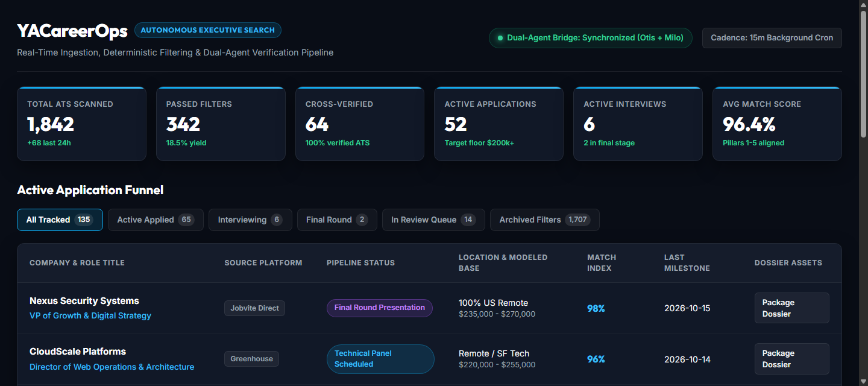
Task: Open Package Dossier for Nexus Security Systems
Action: click(791, 308)
